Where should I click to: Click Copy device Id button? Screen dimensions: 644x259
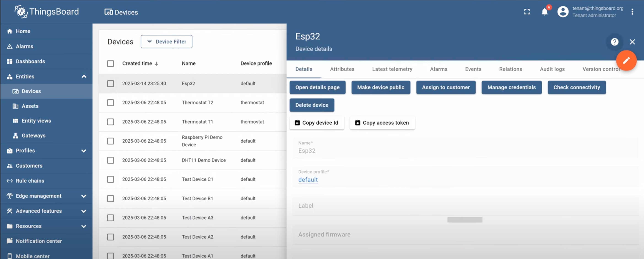pyautogui.click(x=317, y=123)
